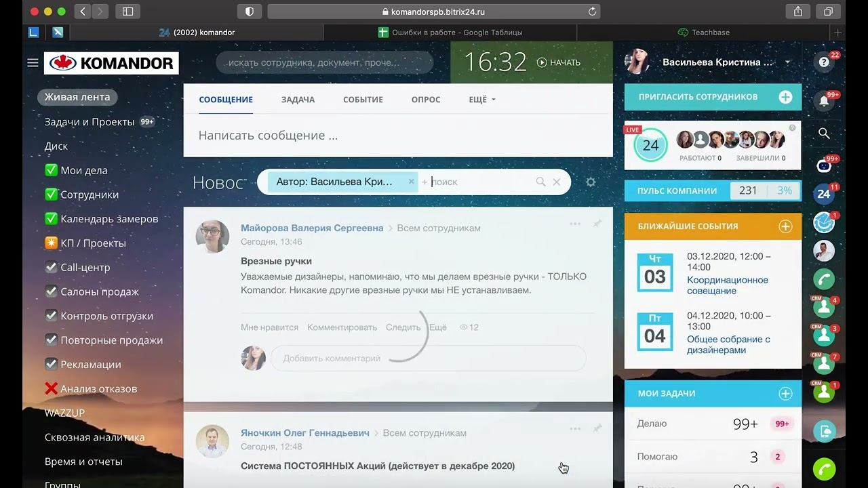
Task: Click the light-green phone icon at bottom right
Action: 824,469
